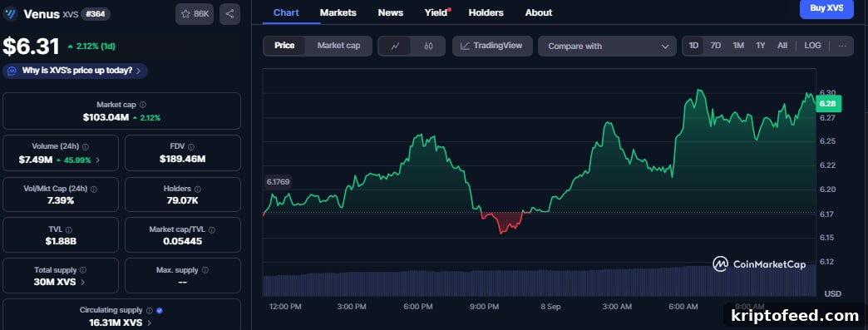Click FDV info icon

(191, 147)
